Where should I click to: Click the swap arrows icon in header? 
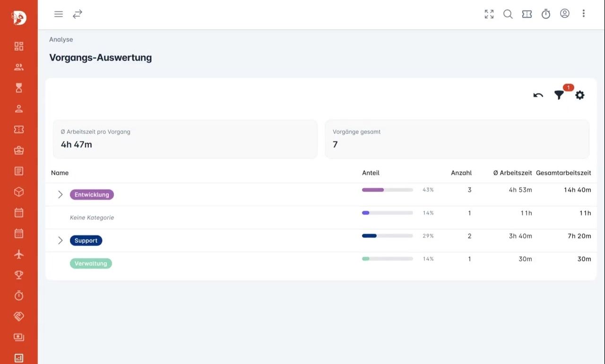[x=78, y=14]
